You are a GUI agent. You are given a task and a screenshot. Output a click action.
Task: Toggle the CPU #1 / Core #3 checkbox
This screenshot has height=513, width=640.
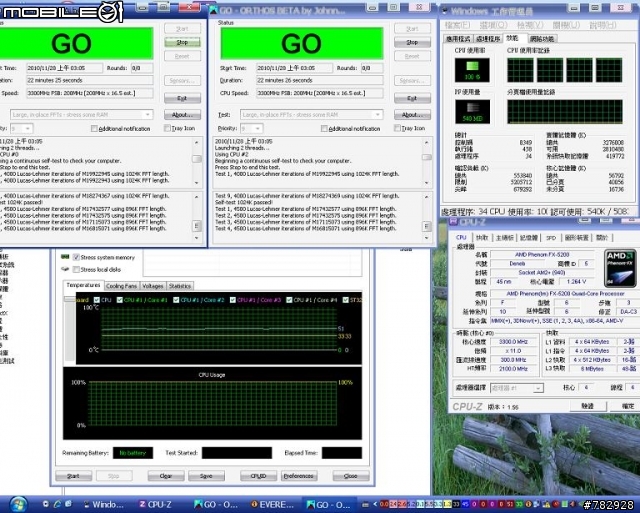[233, 300]
